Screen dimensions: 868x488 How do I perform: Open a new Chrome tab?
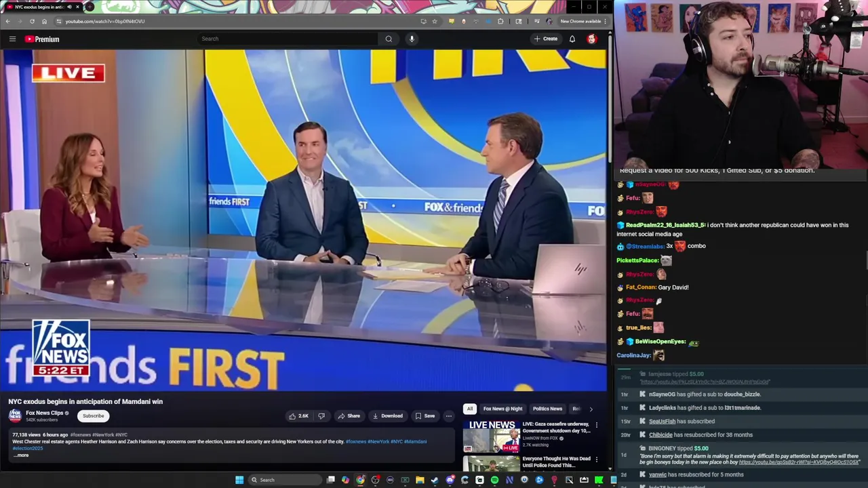point(90,7)
